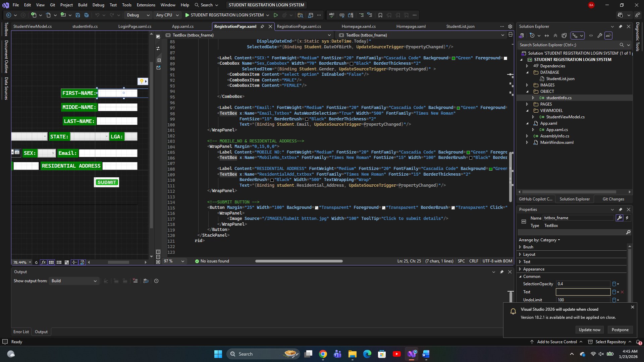Open the Solution Explorer properties wrench icon
Viewport: 644px width, 362px height.
point(600,36)
